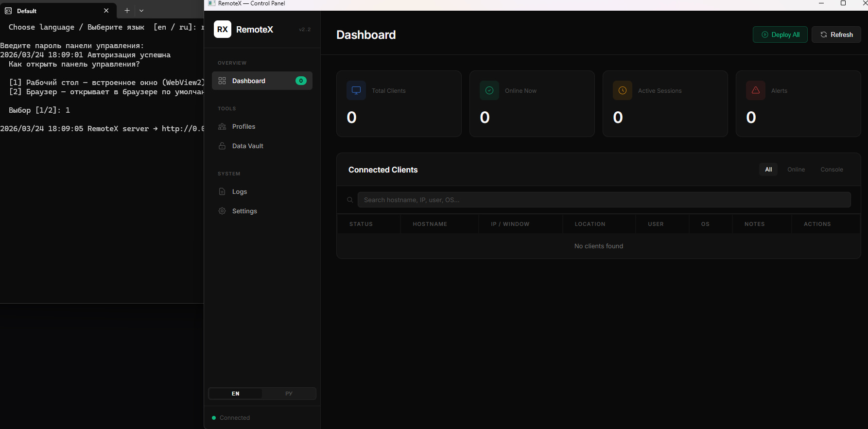Expand the terminal profile dropdown arrow
The image size is (868, 429).
pos(141,10)
